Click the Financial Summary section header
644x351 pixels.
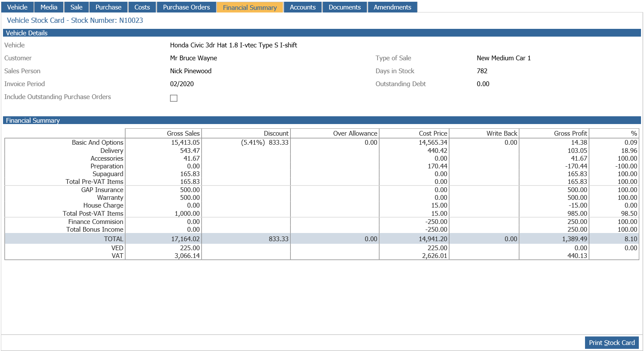click(322, 121)
